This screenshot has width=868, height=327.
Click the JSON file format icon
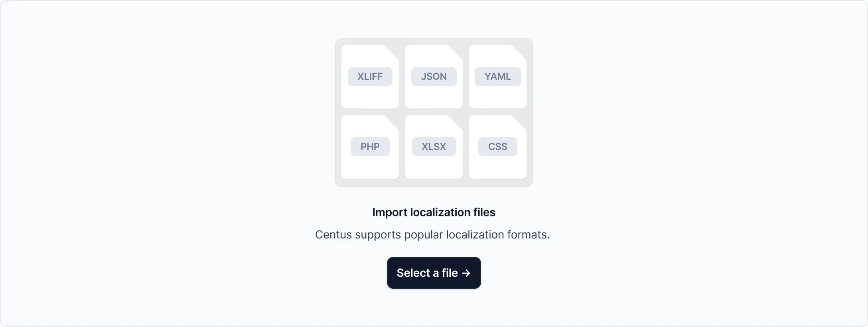[434, 77]
